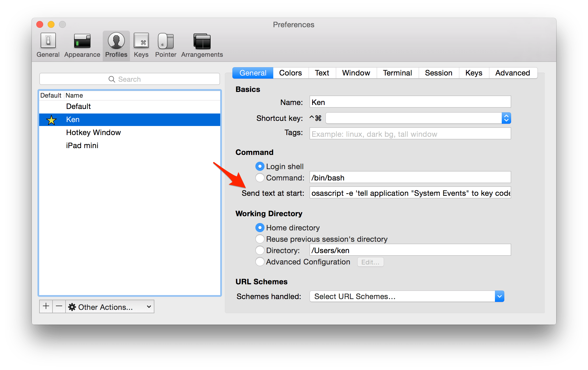Click the Keys toolbar icon
This screenshot has height=370, width=588.
pyautogui.click(x=141, y=45)
